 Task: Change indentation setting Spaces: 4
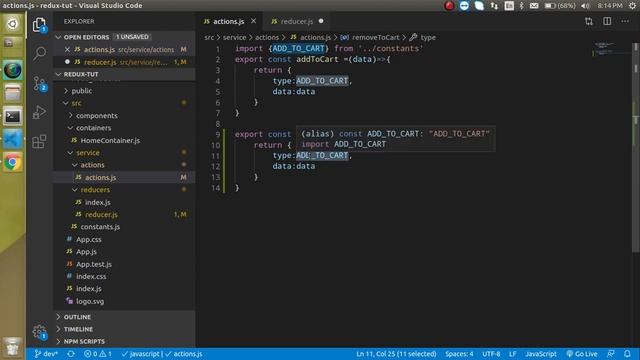click(x=459, y=354)
